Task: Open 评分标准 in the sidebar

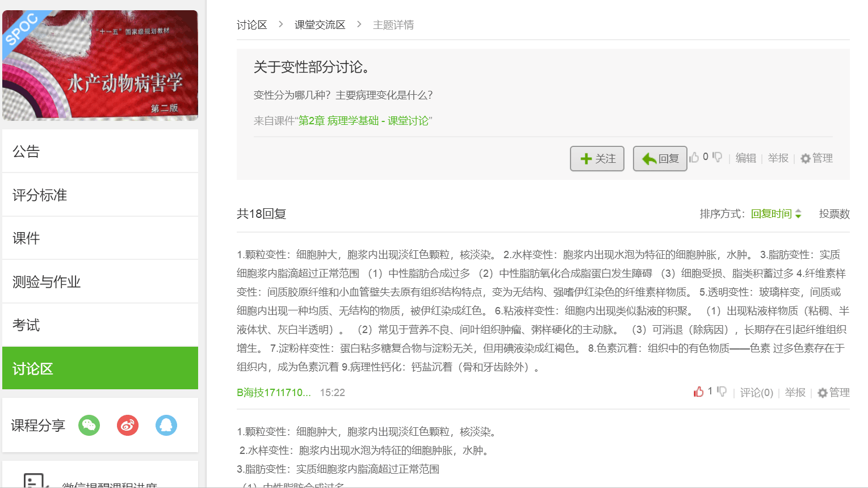Action: click(x=100, y=195)
